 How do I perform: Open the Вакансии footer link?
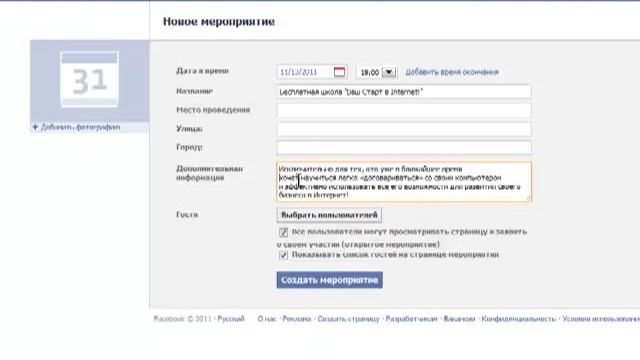[x=459, y=319]
